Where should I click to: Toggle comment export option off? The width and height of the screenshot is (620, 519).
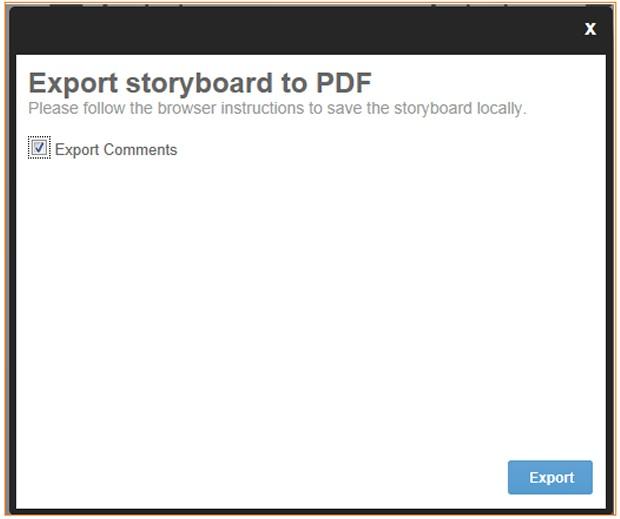tap(39, 147)
